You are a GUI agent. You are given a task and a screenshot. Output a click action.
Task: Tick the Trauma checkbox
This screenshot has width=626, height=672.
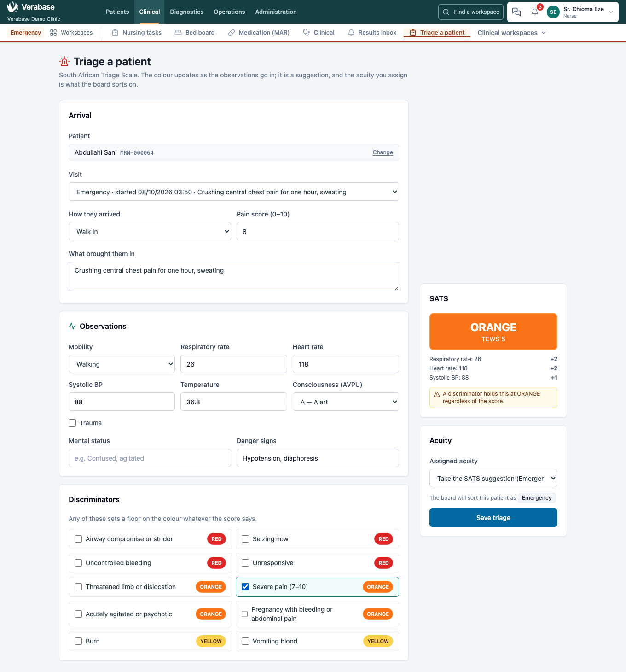point(72,423)
